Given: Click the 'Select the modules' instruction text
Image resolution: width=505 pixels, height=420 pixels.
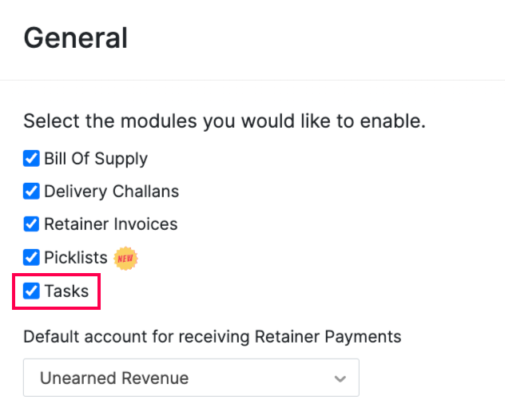Looking at the screenshot, I should pos(224,122).
